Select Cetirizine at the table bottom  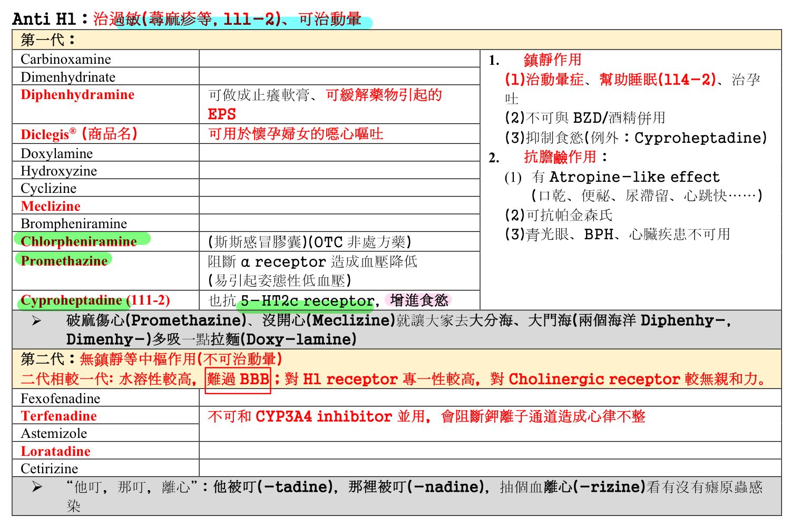pyautogui.click(x=49, y=469)
